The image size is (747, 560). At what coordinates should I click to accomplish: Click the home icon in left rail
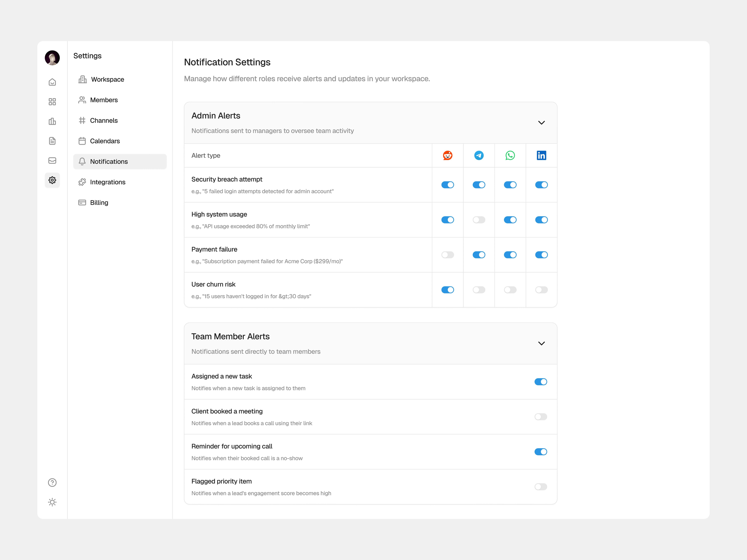pos(52,82)
